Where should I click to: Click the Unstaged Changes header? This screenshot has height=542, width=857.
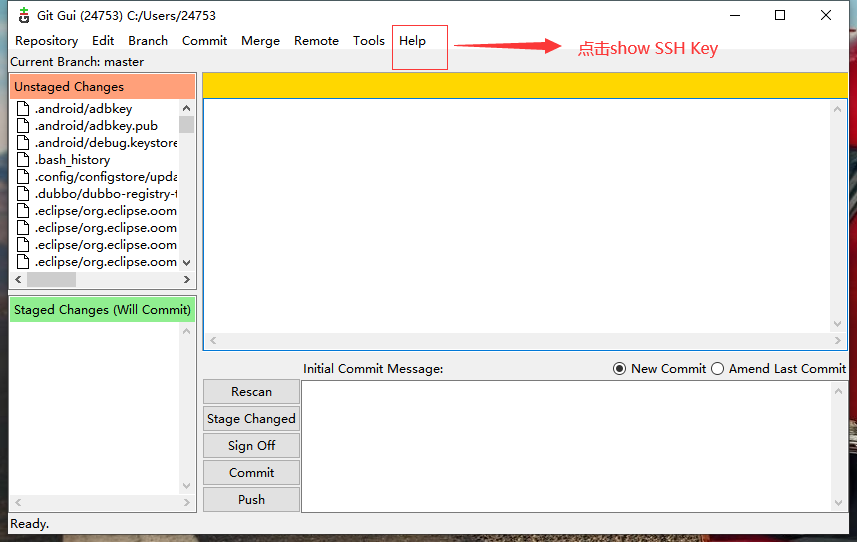(102, 86)
